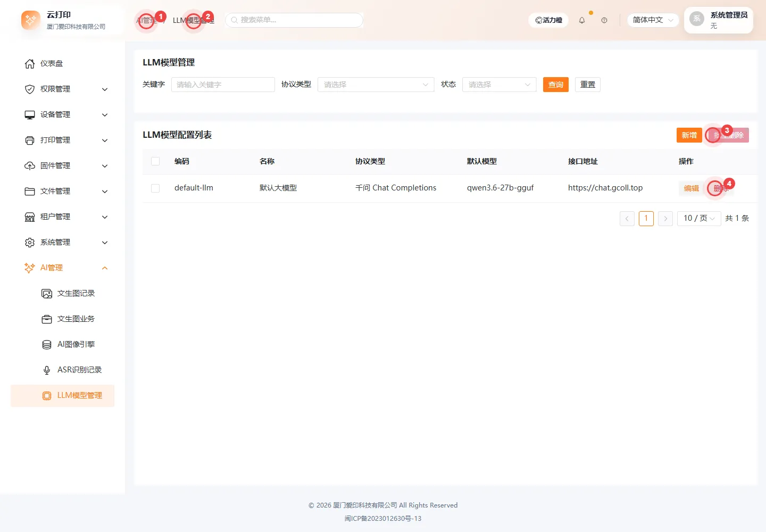Image resolution: width=766 pixels, height=532 pixels.
Task: Open the 协议类型 dropdown
Action: pyautogui.click(x=376, y=85)
